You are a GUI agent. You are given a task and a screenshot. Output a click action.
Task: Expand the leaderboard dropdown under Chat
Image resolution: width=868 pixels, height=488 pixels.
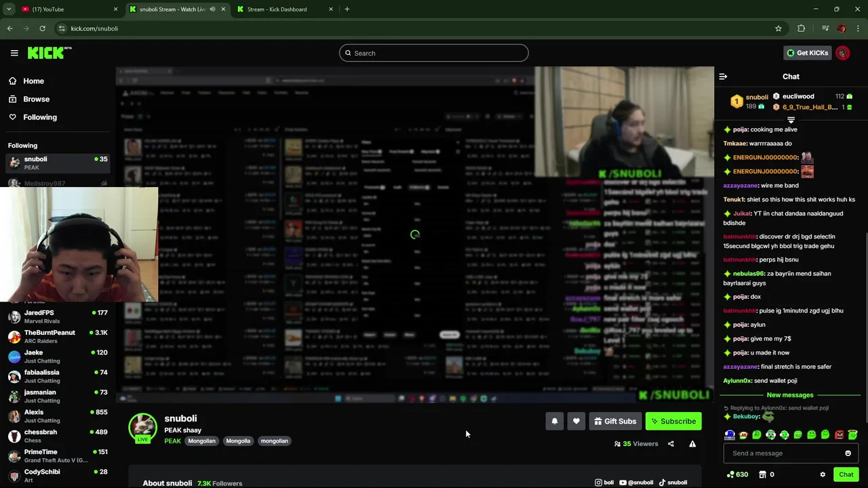(x=791, y=120)
